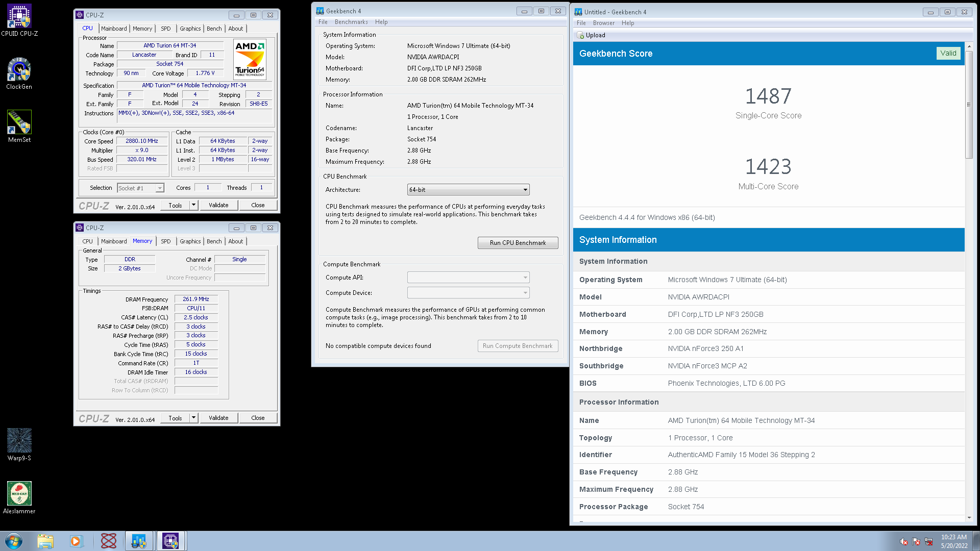Click Run CPU Benchmark button
Viewport: 980px width, 551px height.
click(518, 243)
